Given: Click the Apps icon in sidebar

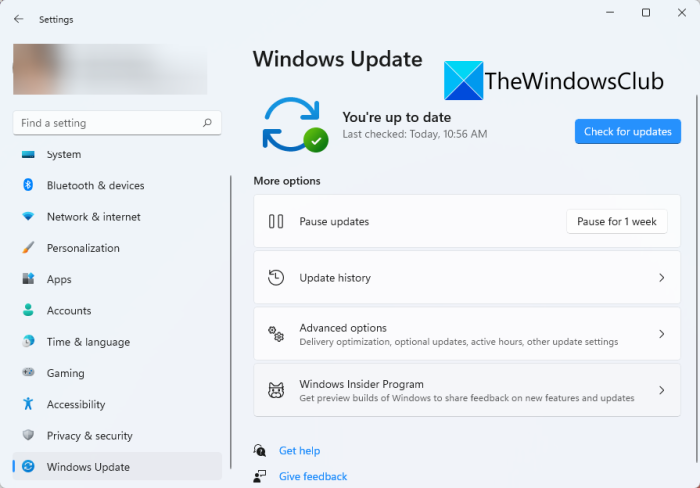Looking at the screenshot, I should click(28, 279).
